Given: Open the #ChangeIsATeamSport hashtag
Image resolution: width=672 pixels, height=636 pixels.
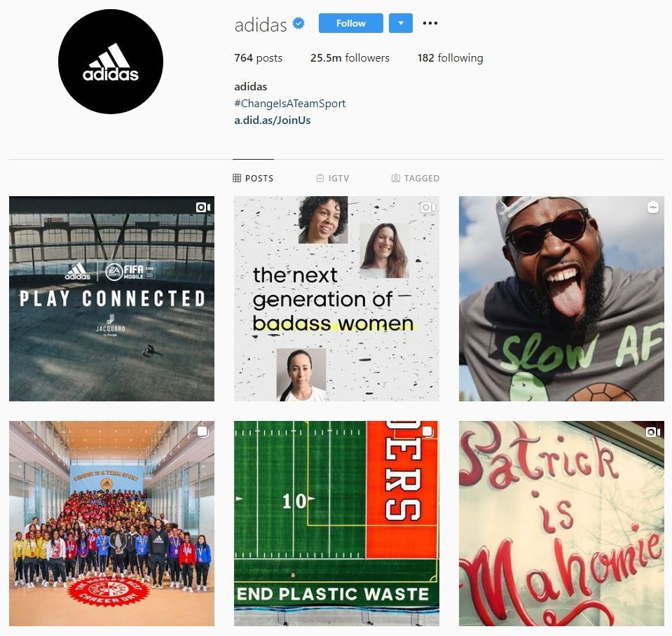Looking at the screenshot, I should (x=289, y=104).
